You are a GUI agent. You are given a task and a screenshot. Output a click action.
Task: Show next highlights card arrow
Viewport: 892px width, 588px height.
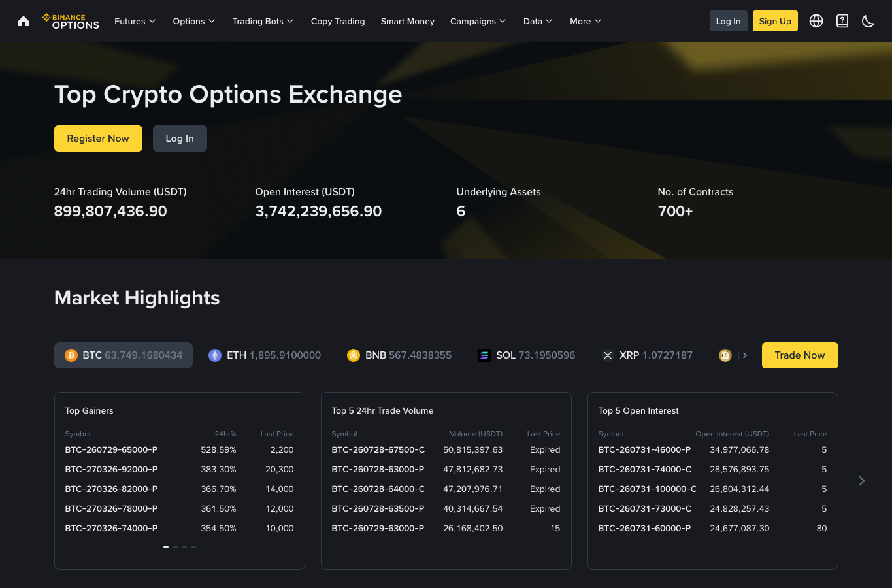(862, 481)
